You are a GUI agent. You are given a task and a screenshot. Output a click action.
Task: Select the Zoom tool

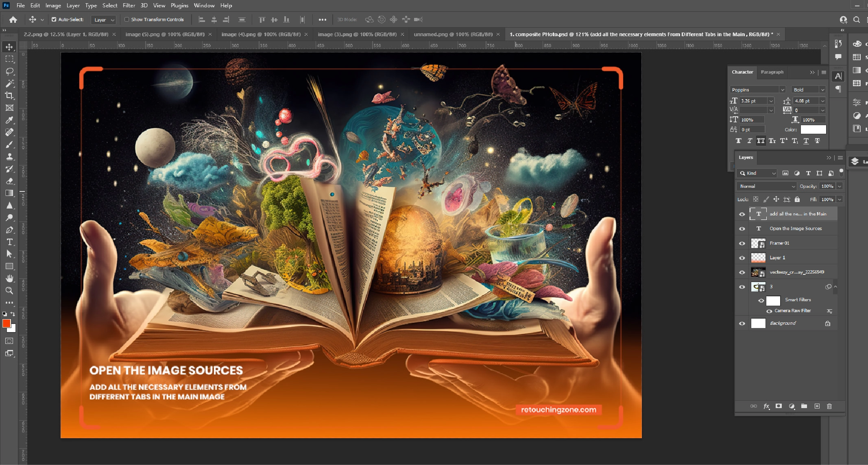click(x=9, y=291)
